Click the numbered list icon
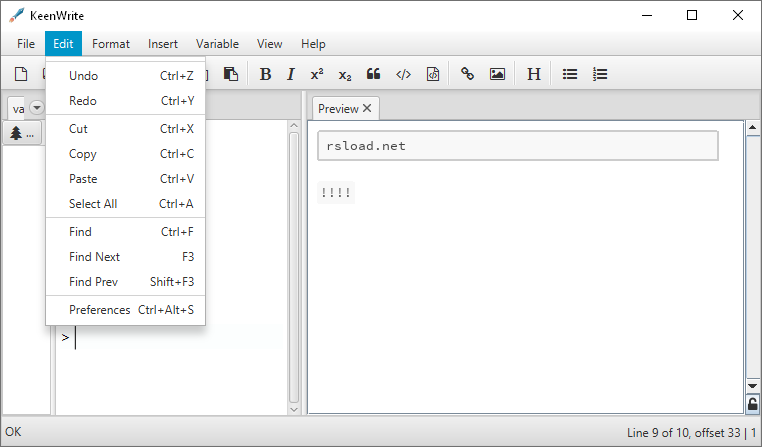Image resolution: width=762 pixels, height=447 pixels. pyautogui.click(x=600, y=74)
